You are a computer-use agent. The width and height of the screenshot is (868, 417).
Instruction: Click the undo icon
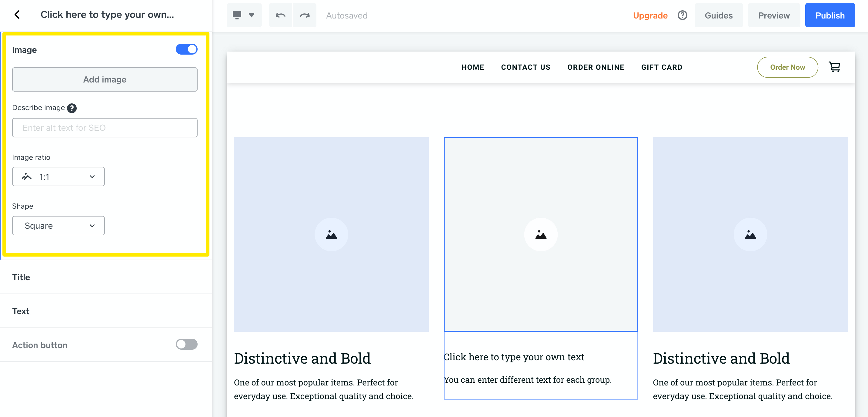(x=281, y=15)
